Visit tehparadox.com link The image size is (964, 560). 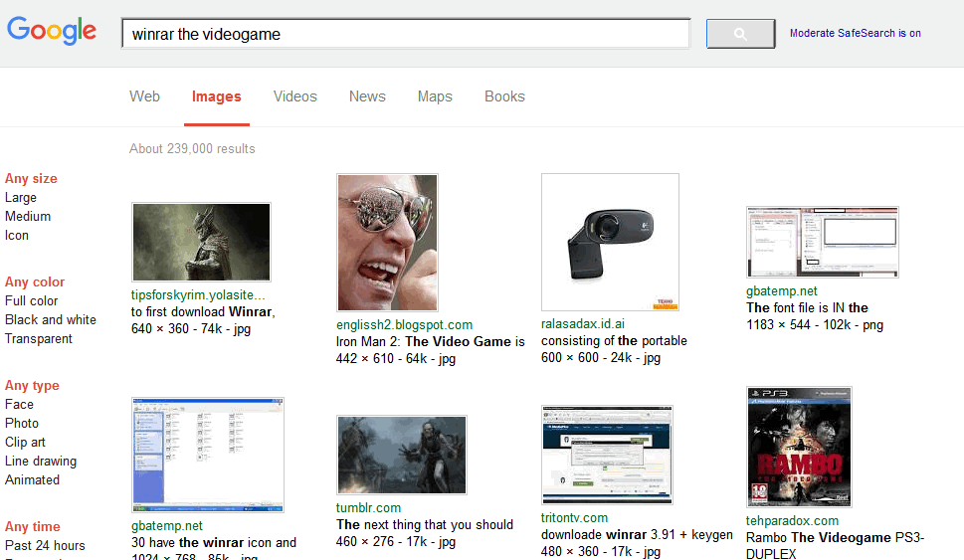point(793,521)
